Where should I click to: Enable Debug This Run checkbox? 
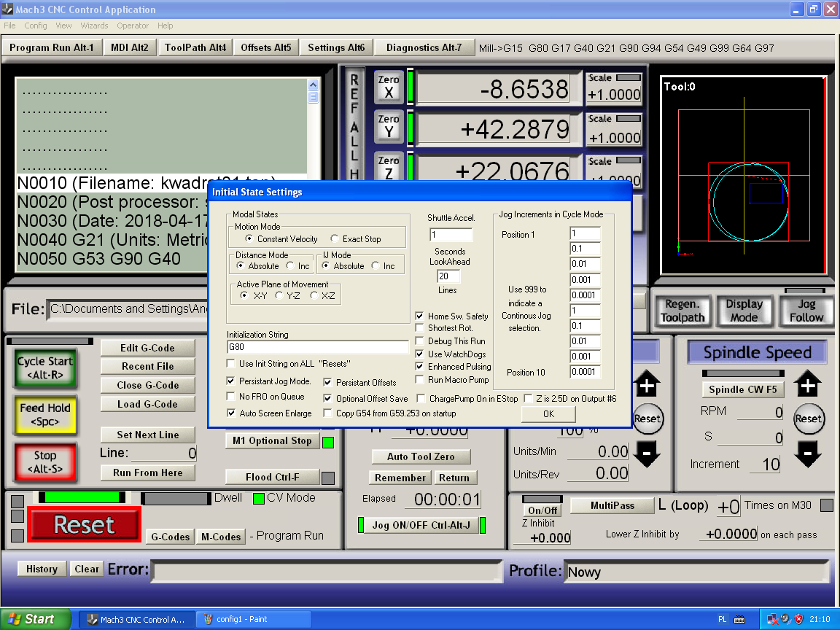pos(419,341)
